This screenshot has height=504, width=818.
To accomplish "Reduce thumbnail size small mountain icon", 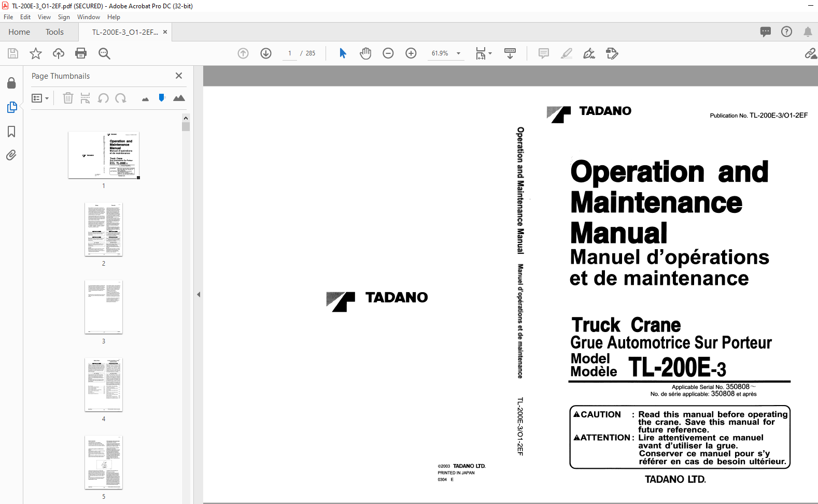I will (x=145, y=99).
